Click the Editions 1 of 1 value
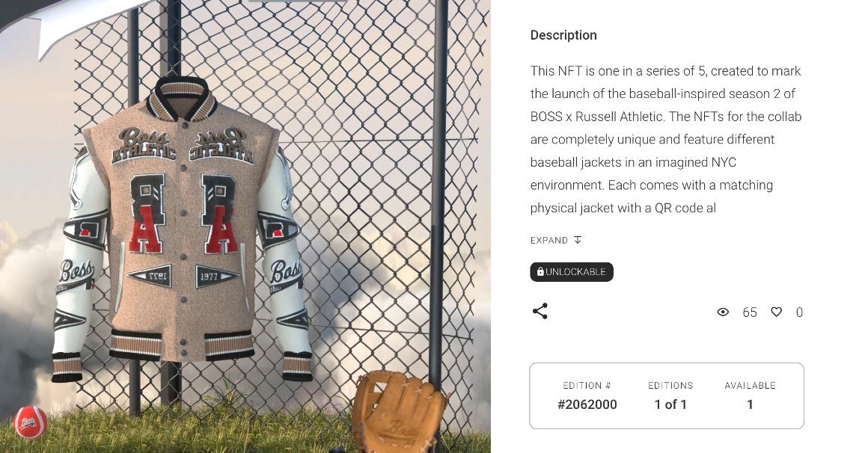Viewport: 868px width, 453px height. click(670, 404)
